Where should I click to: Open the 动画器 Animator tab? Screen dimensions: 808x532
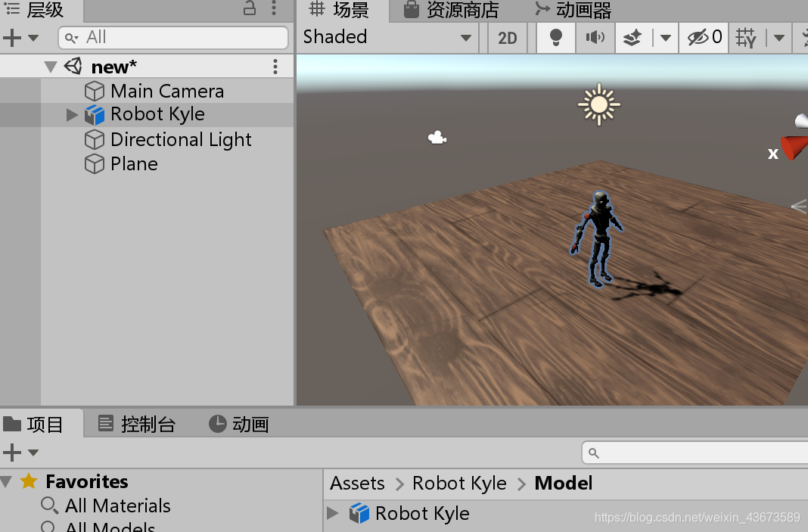[573, 10]
